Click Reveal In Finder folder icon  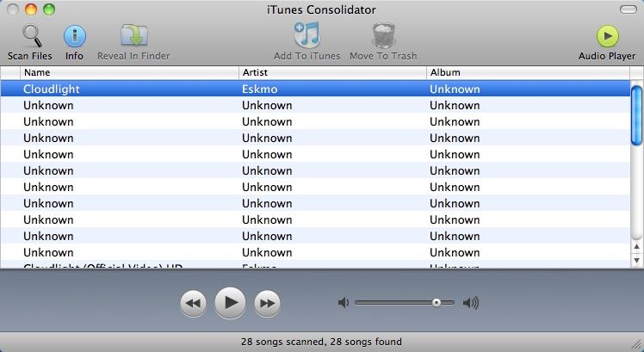[x=134, y=36]
